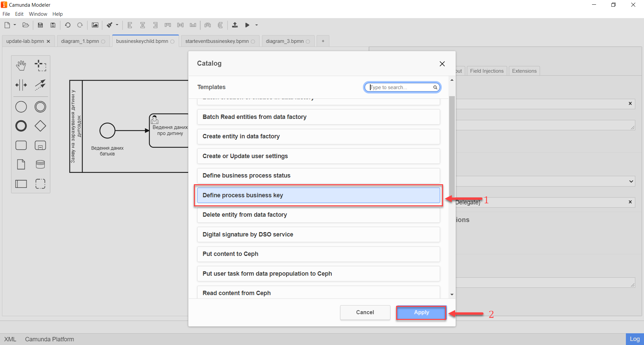
Task: Choose the space tool
Action: pyautogui.click(x=21, y=85)
